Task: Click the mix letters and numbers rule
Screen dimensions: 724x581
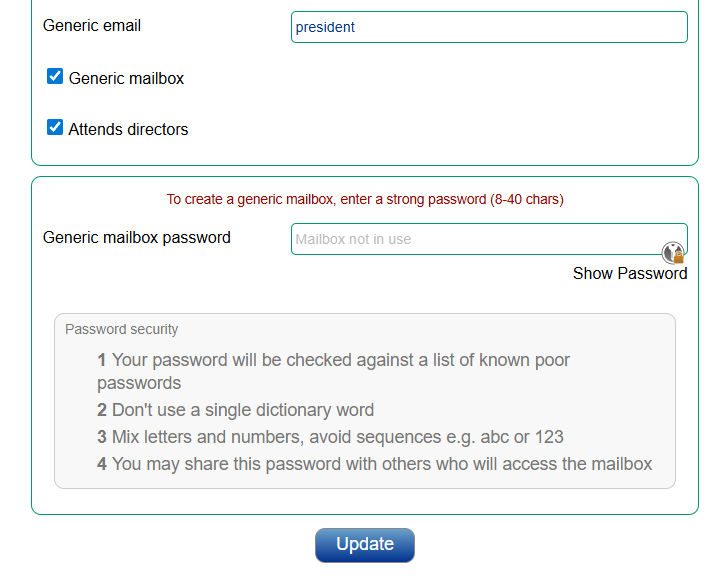Action: pos(330,437)
